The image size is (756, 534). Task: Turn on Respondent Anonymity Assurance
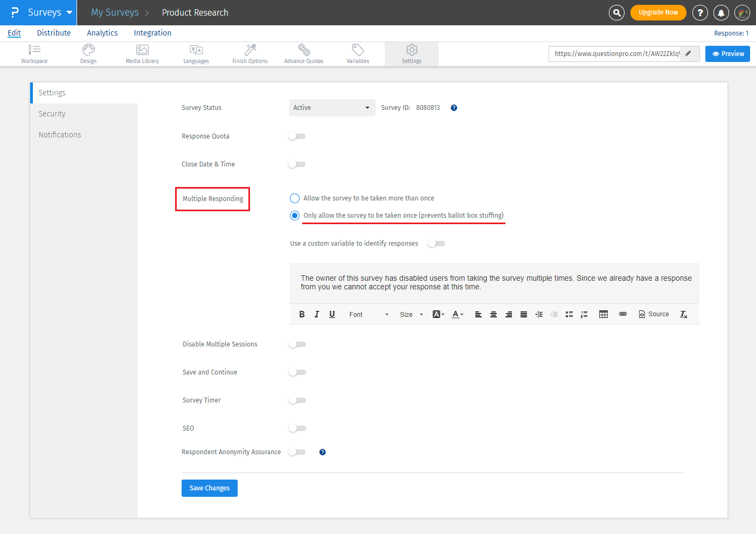click(x=297, y=452)
